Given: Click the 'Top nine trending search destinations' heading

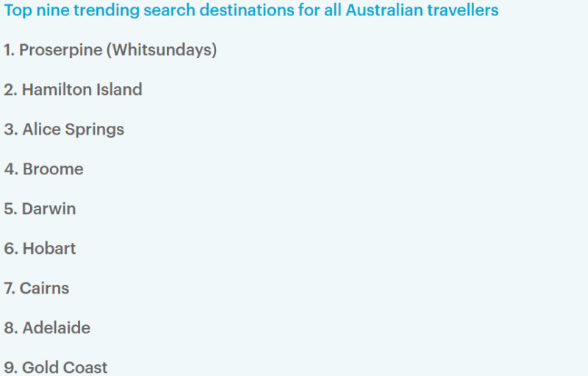Looking at the screenshot, I should click(251, 10).
